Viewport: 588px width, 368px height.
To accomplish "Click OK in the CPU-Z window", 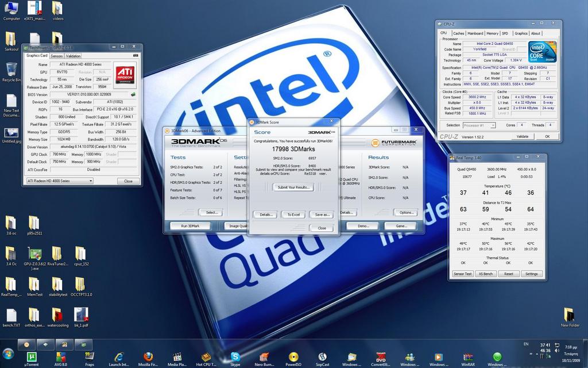I will tap(547, 137).
